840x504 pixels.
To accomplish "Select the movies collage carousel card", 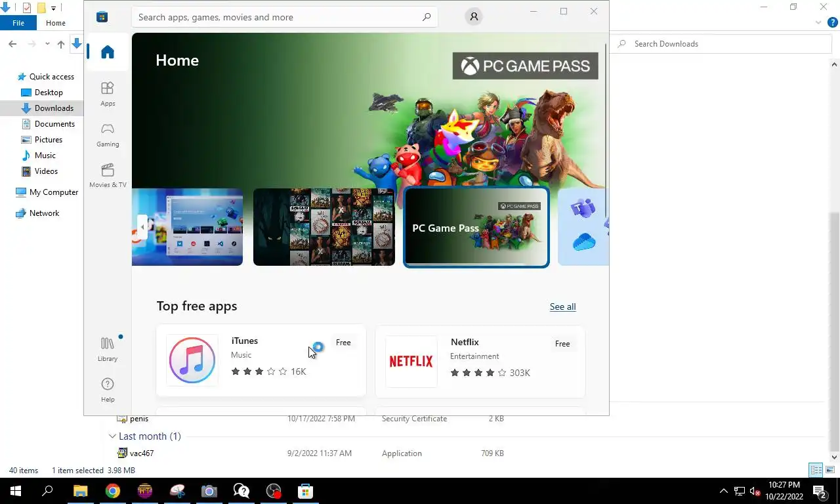I will tap(324, 227).
